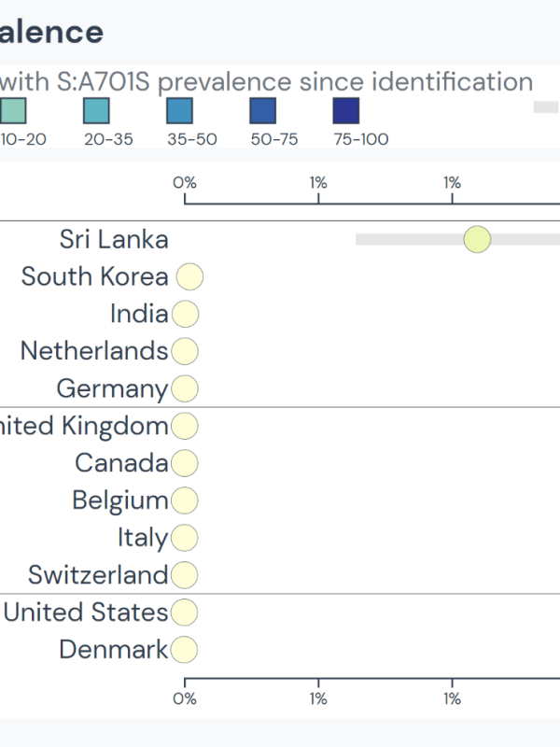Click the Denmark country label
The height and width of the screenshot is (747, 560).
pyautogui.click(x=114, y=650)
